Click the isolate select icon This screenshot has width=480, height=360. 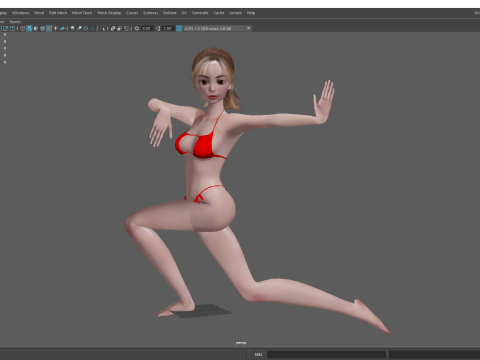click(102, 28)
